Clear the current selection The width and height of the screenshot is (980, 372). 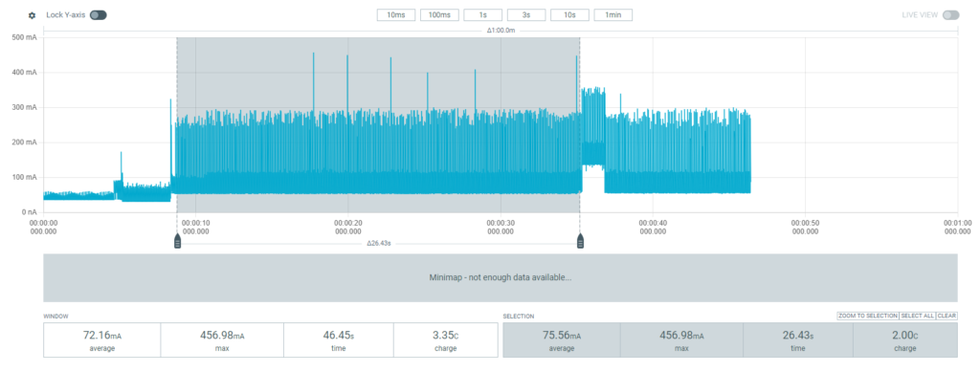(x=947, y=316)
